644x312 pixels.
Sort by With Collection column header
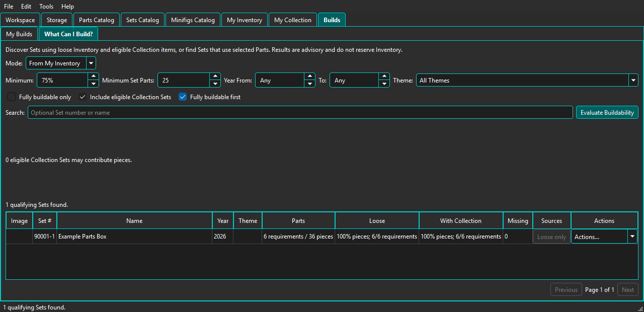461,221
